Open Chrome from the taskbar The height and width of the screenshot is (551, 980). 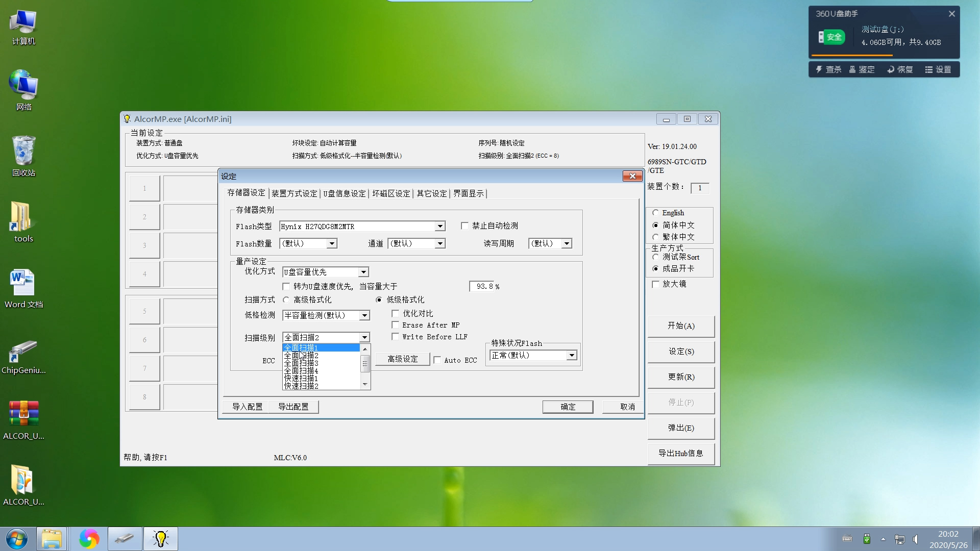[x=89, y=538]
